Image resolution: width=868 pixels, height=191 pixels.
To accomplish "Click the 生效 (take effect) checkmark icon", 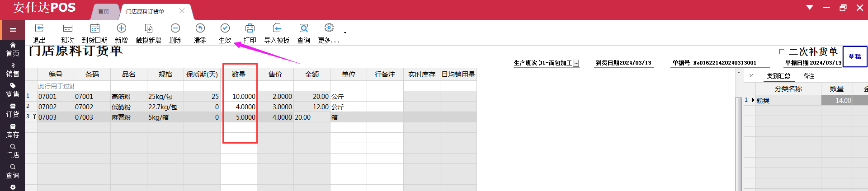I will click(x=225, y=28).
